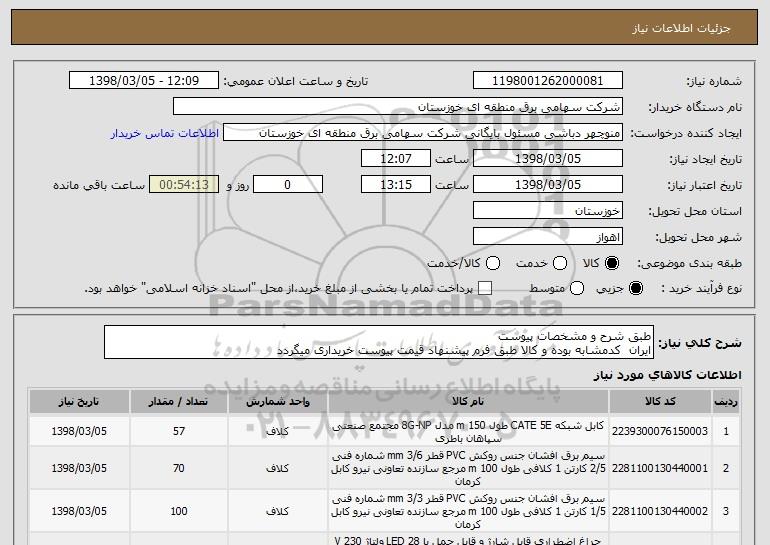Select the خدمت radio button
Image resolution: width=770 pixels, height=545 pixels.
[x=560, y=263]
